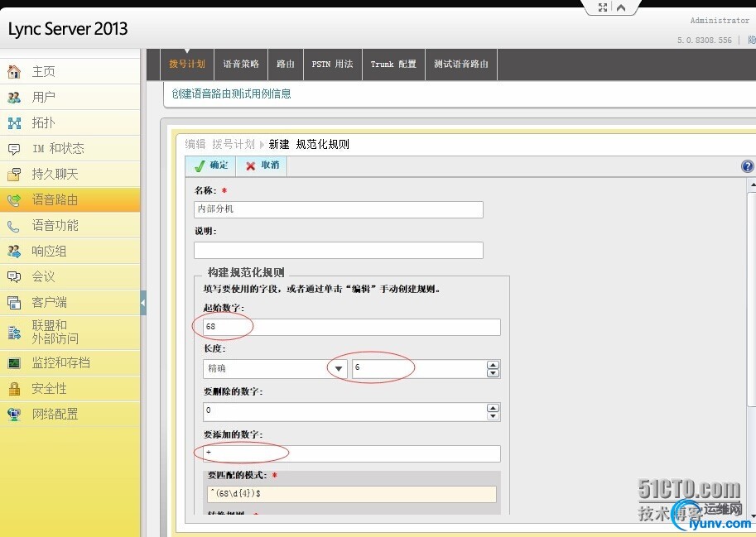Click the 监控和存档 monitoring icon
This screenshot has height=537, width=756.
[x=14, y=363]
